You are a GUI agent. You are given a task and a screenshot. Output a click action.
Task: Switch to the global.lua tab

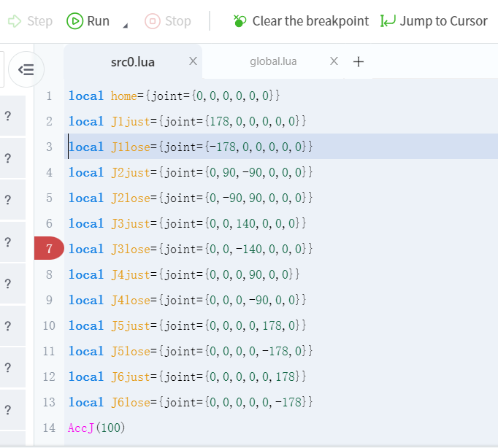point(273,62)
